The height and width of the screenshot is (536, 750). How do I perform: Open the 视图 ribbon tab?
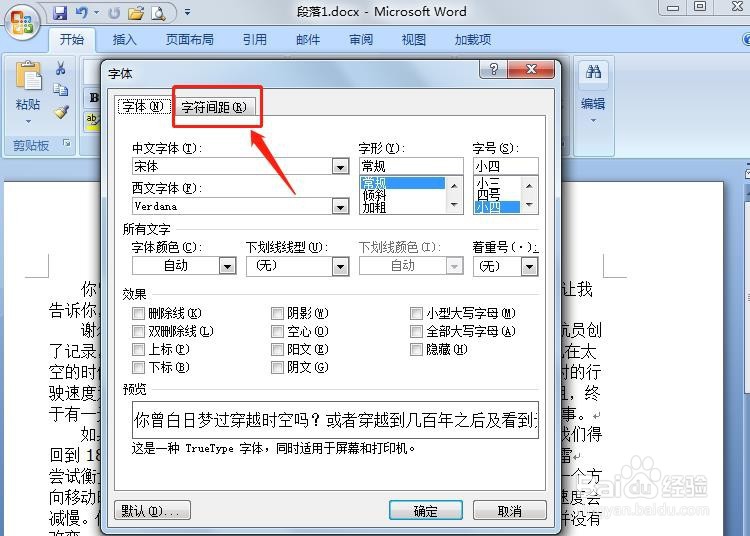click(x=414, y=40)
